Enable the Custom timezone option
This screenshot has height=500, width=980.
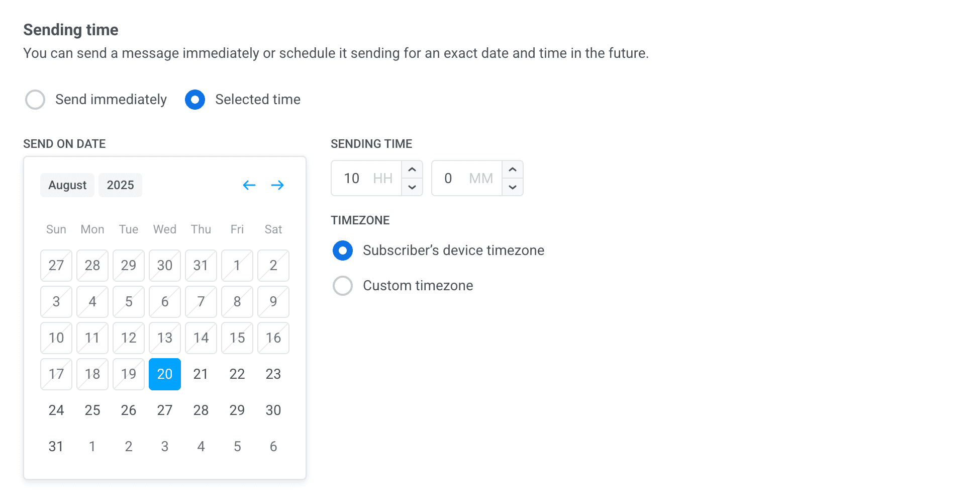pyautogui.click(x=342, y=286)
